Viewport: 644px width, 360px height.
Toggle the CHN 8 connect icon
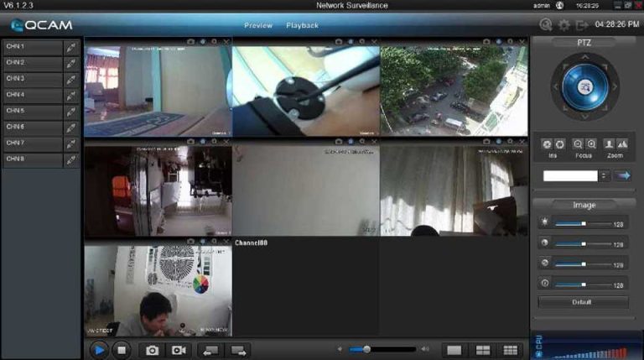(71, 159)
